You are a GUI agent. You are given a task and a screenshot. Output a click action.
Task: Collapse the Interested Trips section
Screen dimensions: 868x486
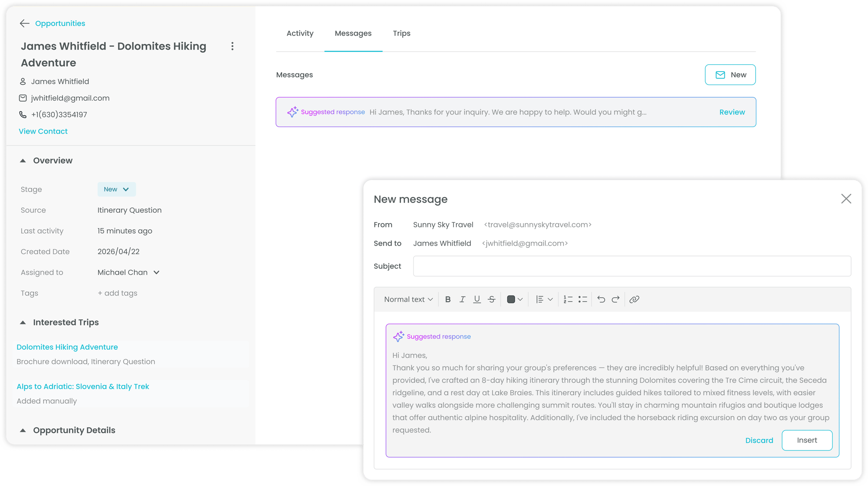pos(23,322)
